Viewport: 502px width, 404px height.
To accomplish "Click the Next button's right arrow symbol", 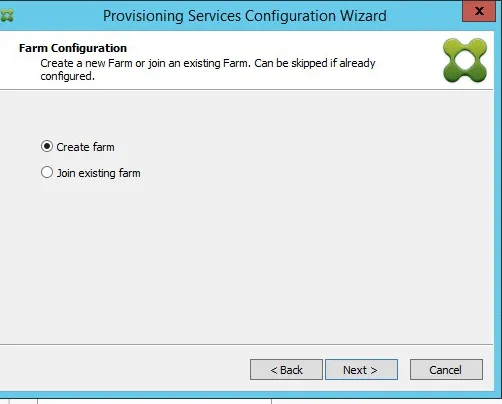I will [x=374, y=370].
